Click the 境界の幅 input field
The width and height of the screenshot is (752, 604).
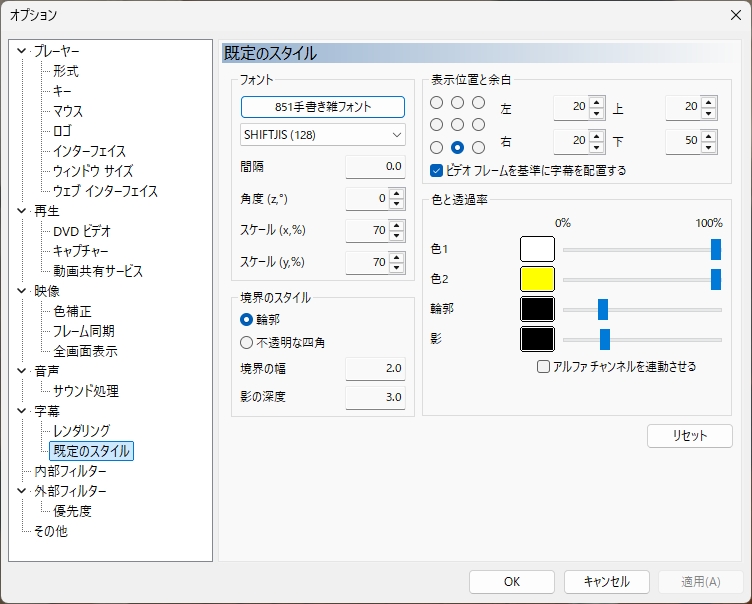pyautogui.click(x=375, y=369)
